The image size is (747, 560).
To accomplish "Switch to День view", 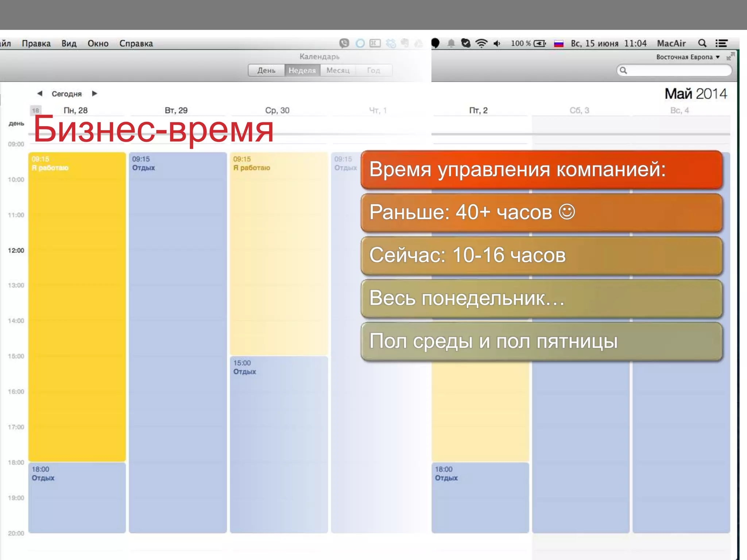I will (x=266, y=70).
